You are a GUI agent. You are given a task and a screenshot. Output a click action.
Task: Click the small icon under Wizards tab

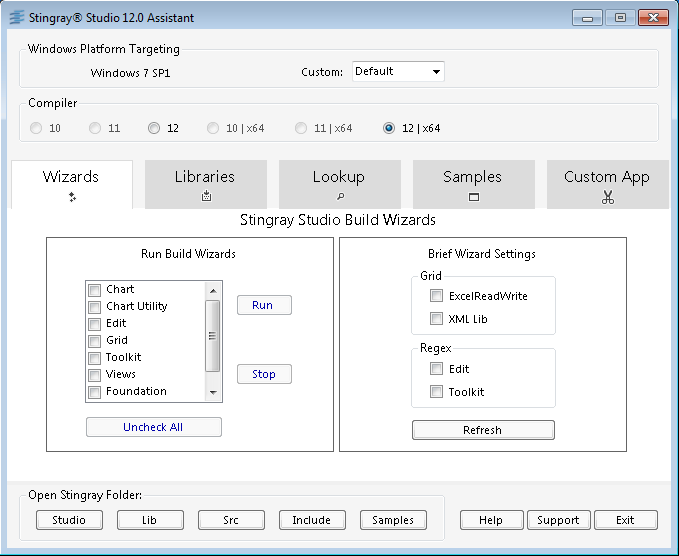coord(71,197)
